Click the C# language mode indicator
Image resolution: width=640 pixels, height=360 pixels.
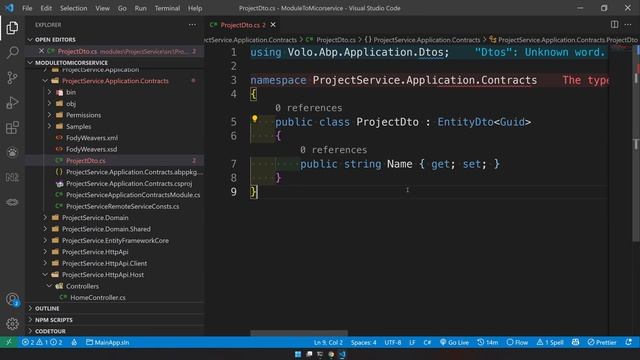pyautogui.click(x=427, y=342)
